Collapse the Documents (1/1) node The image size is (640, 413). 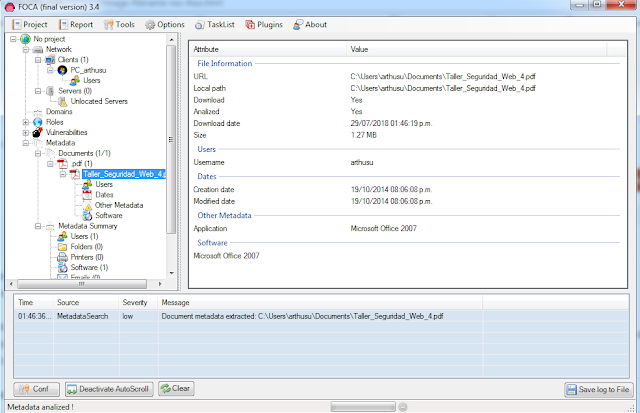coord(38,153)
